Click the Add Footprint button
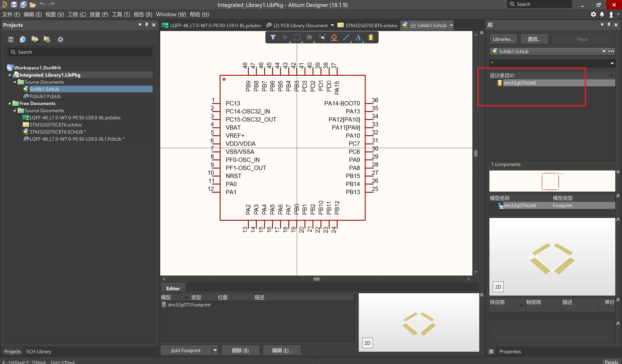This screenshot has height=364, width=622. 186,350
